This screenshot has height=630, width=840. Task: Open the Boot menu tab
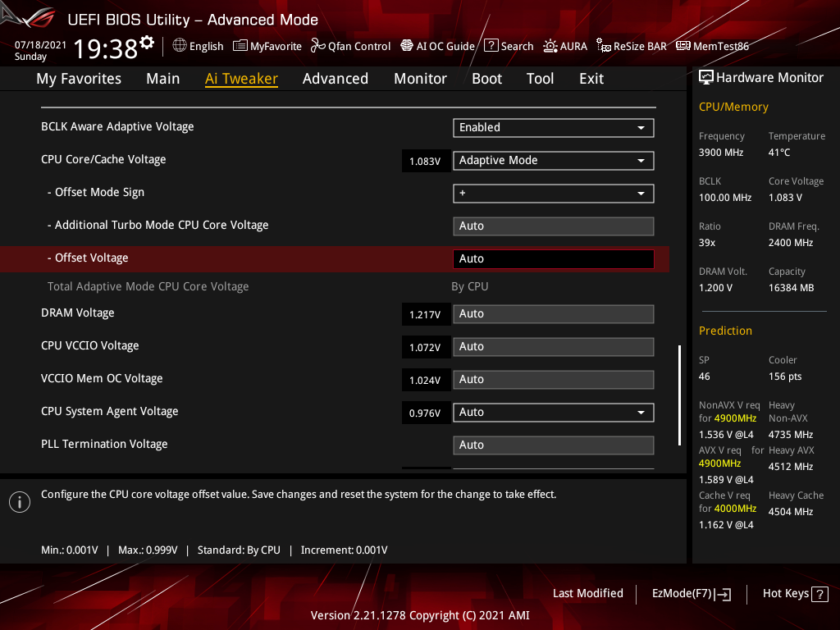[x=486, y=78]
